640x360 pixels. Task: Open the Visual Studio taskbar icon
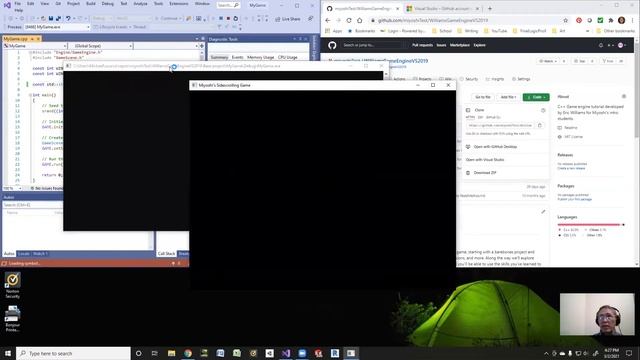(286, 353)
